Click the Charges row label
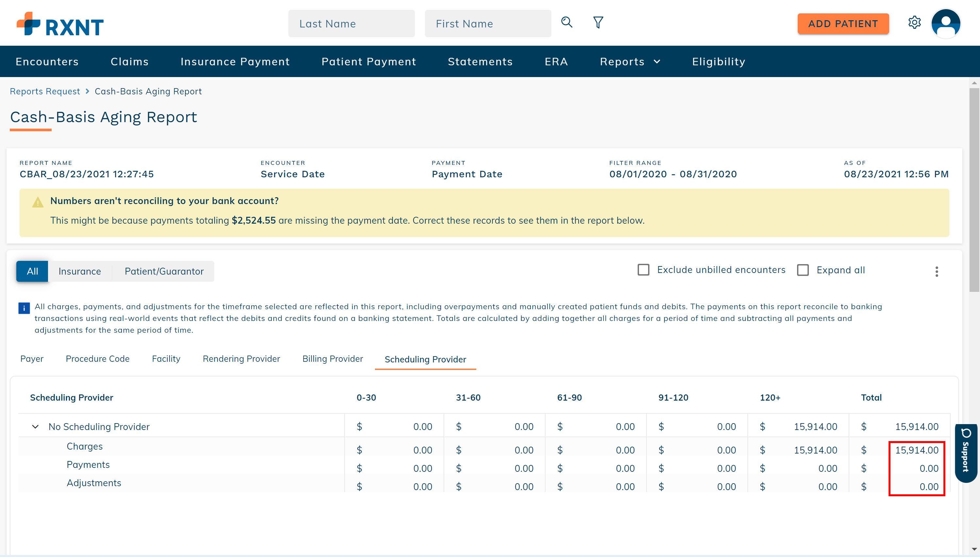The width and height of the screenshot is (980, 557). click(x=85, y=446)
